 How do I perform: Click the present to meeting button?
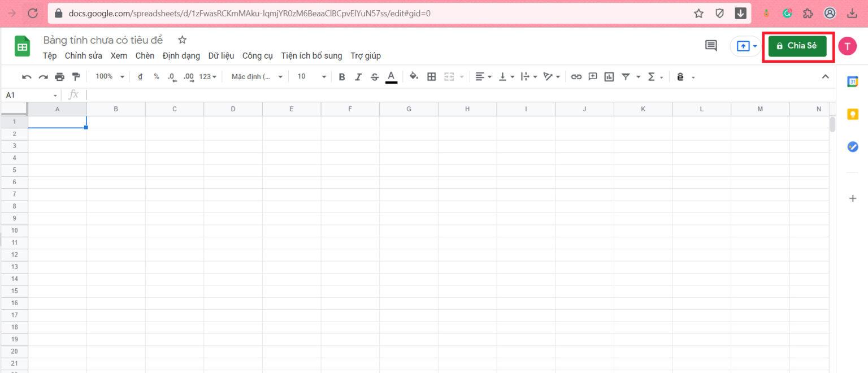click(746, 46)
